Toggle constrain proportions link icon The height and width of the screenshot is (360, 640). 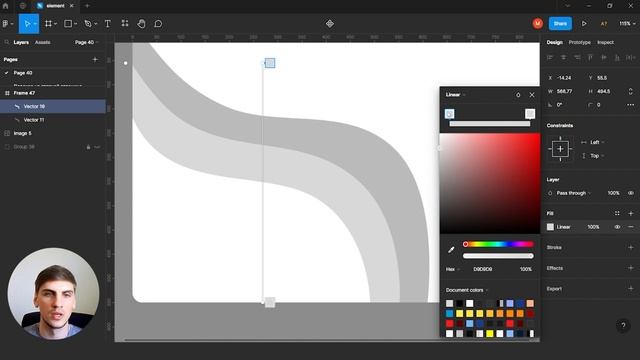pos(631,91)
